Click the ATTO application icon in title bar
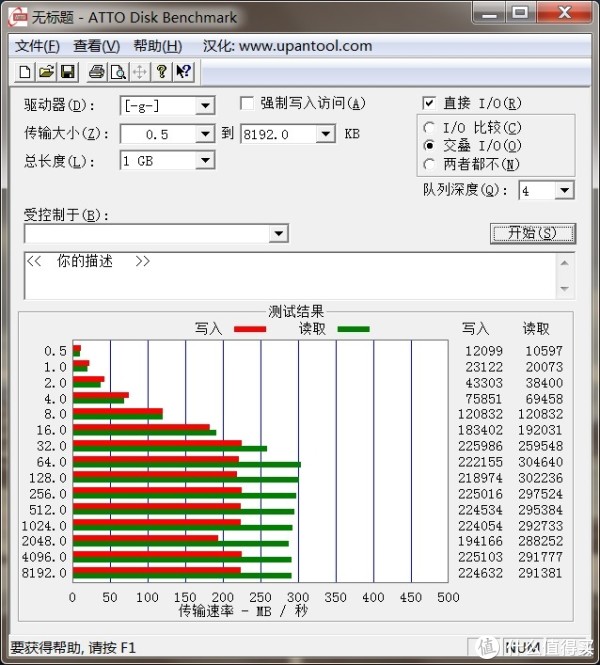Viewport: 600px width, 665px height. [18, 17]
